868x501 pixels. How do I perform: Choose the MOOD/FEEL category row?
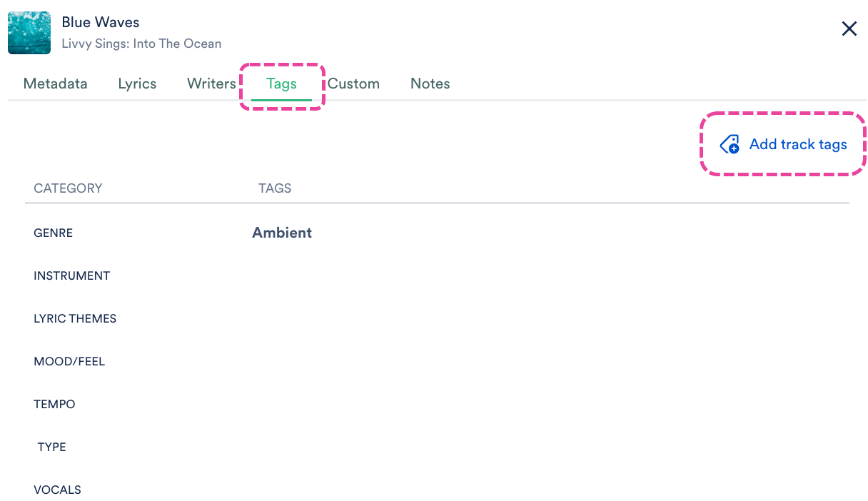pyautogui.click(x=437, y=361)
